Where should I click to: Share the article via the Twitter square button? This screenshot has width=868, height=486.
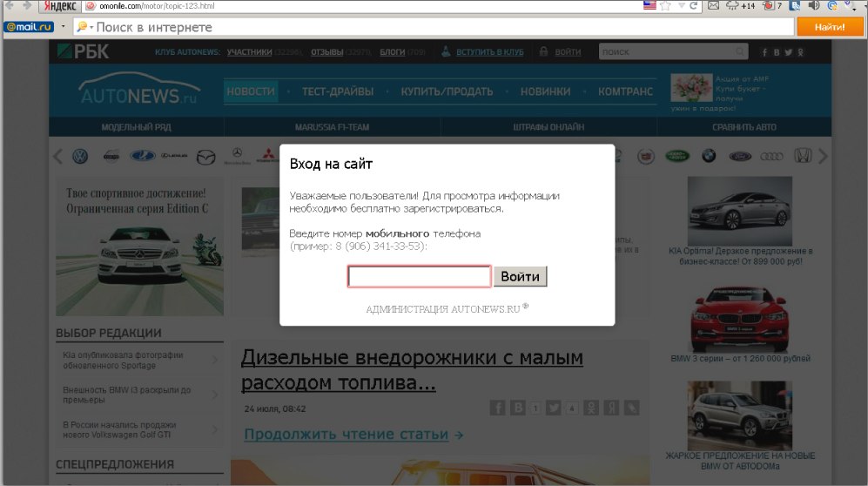[x=553, y=408]
